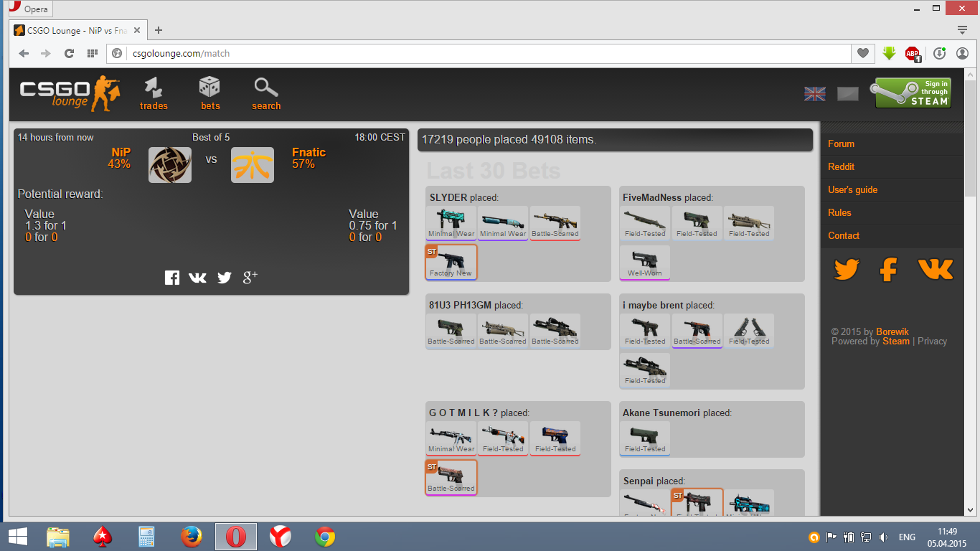Viewport: 980px width, 551px height.
Task: Click SLYDER's StatTrak Factory New item
Action: pyautogui.click(x=451, y=262)
